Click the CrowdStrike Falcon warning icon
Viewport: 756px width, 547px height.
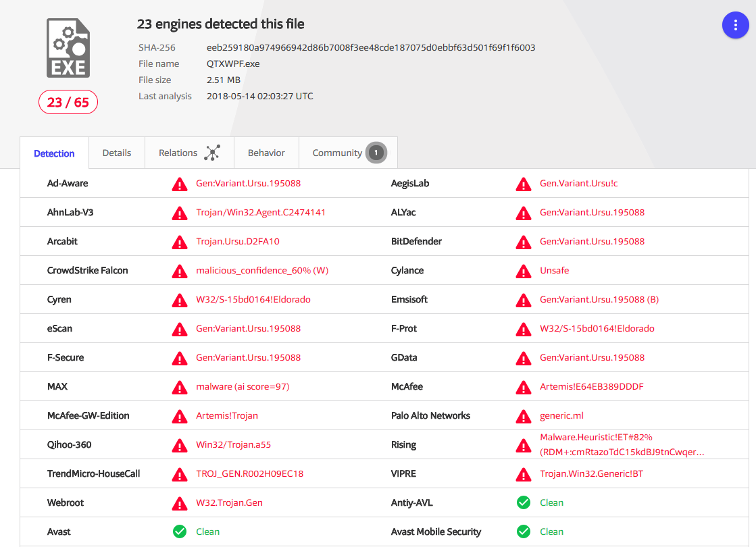[x=180, y=271]
